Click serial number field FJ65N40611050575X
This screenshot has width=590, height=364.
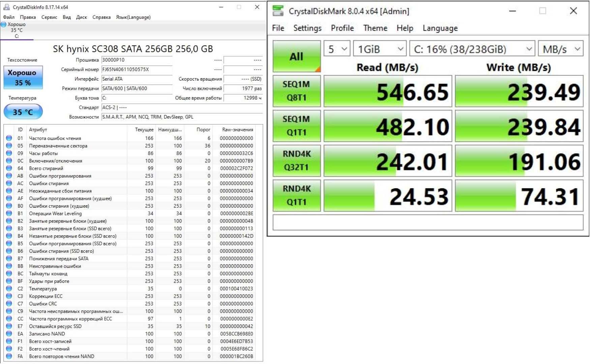(137, 69)
